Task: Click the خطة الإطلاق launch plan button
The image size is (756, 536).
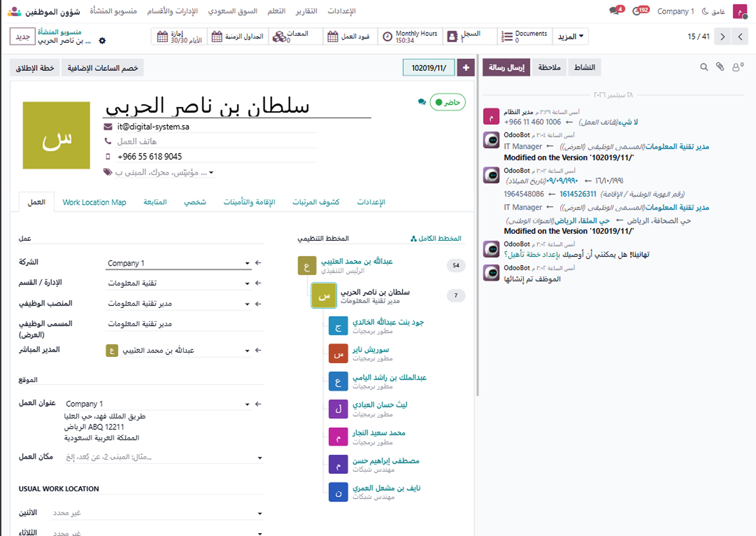Action: click(35, 68)
